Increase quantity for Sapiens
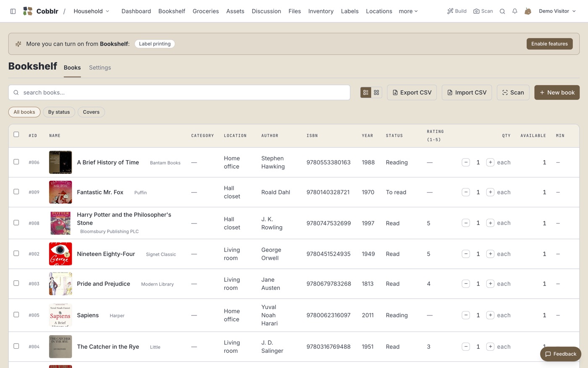 pos(490,315)
